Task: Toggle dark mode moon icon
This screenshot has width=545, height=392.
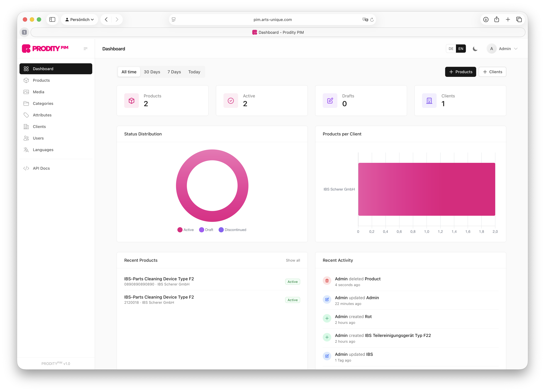Action: (475, 49)
